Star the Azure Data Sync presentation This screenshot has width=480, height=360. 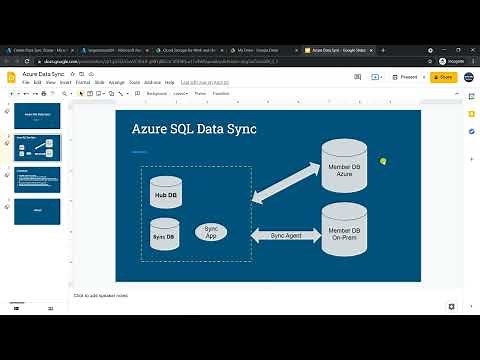[x=73, y=74]
